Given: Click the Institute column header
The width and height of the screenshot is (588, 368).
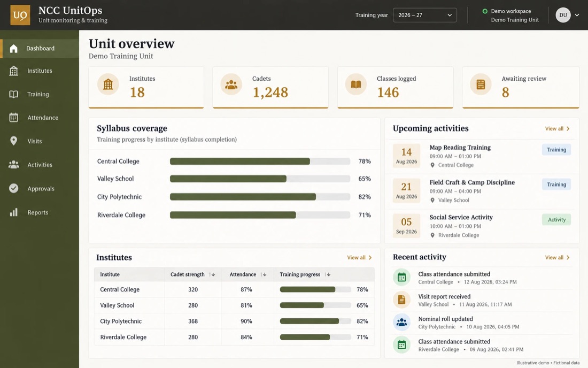Looking at the screenshot, I should (110, 274).
